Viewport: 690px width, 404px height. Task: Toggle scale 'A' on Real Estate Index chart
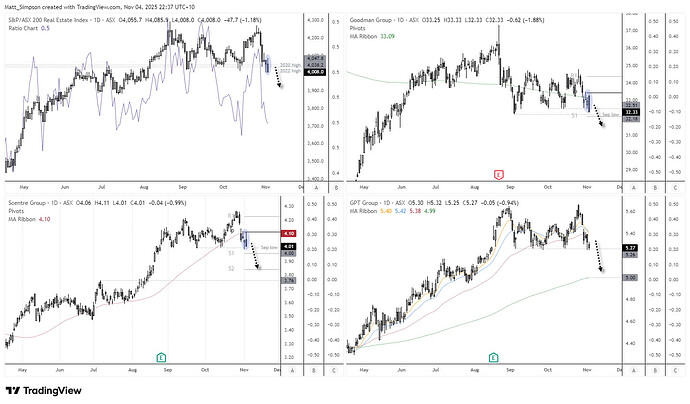315,188
